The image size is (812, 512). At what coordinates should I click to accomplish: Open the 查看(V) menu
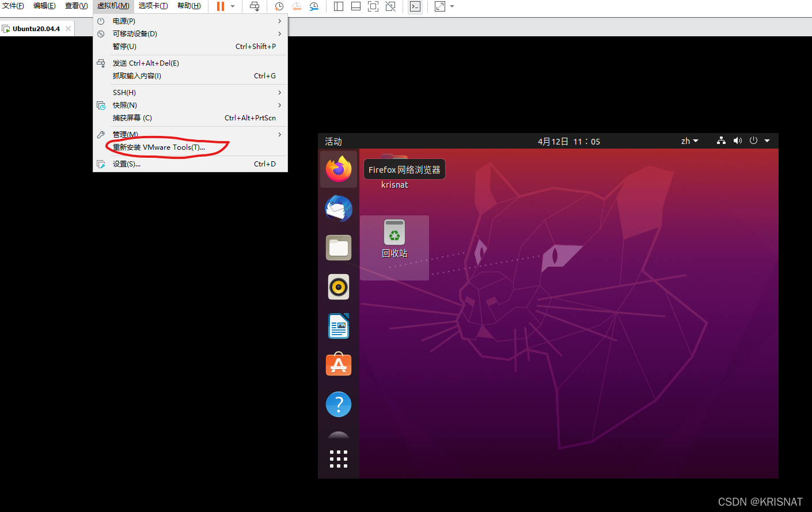(x=76, y=6)
